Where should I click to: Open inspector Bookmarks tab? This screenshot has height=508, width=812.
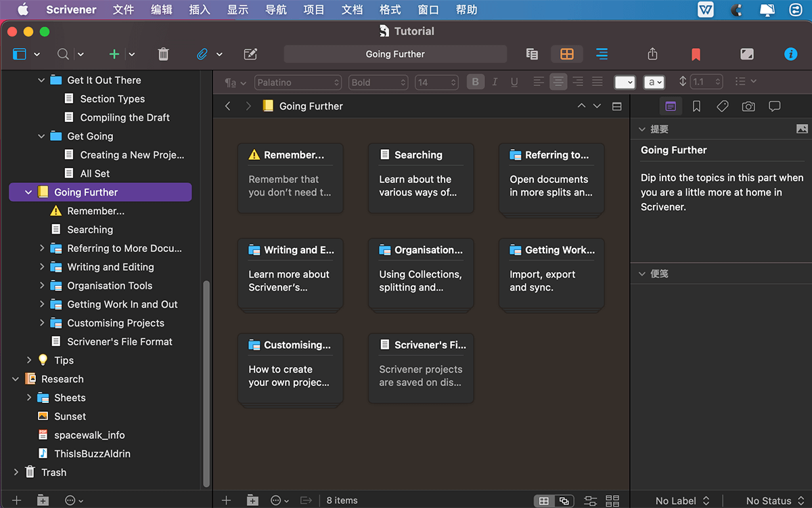coord(696,106)
